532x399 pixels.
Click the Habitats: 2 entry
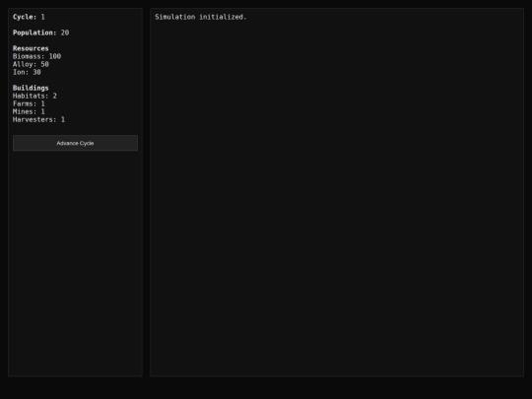(x=34, y=96)
